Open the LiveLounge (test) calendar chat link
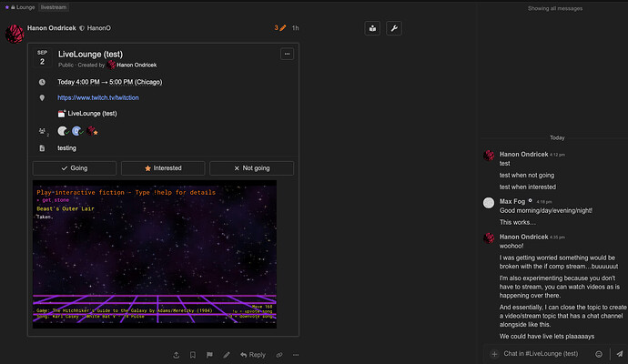Viewport: 628px width, 364px height. point(92,114)
